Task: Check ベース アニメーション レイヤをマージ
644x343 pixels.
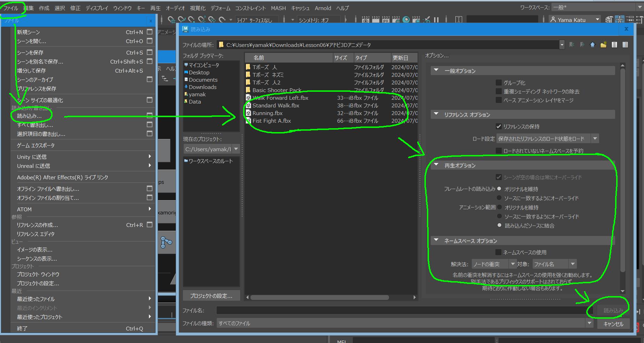Action: (x=499, y=100)
